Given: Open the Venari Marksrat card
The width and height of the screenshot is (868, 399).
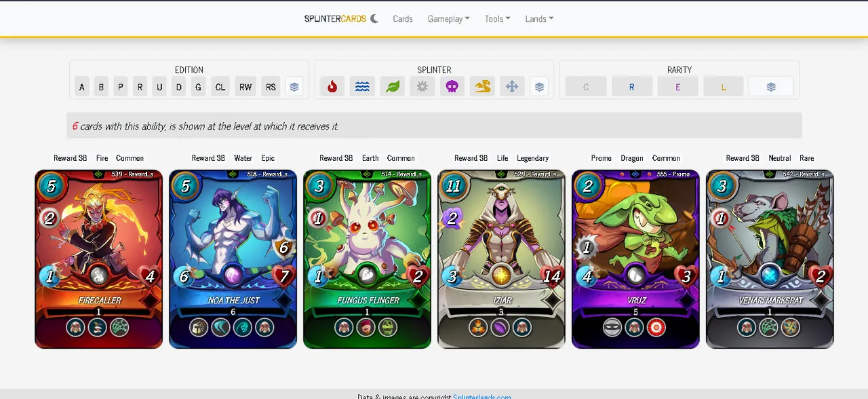Looking at the screenshot, I should click(x=770, y=259).
